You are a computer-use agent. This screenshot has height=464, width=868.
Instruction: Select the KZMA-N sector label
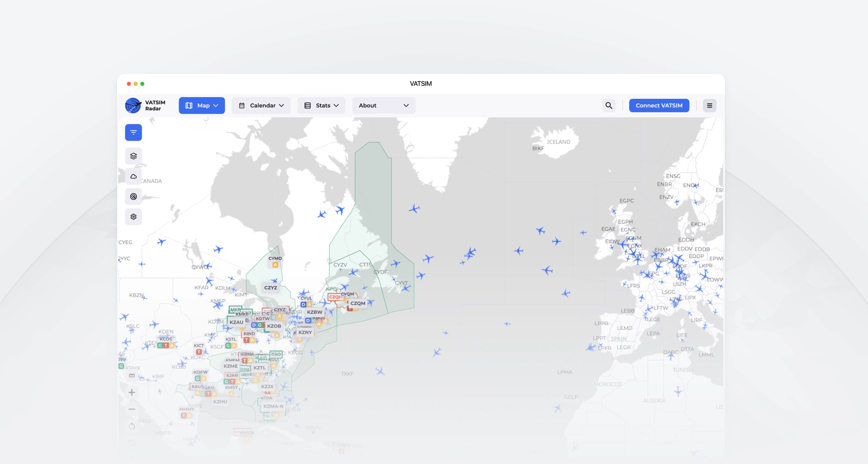point(273,406)
